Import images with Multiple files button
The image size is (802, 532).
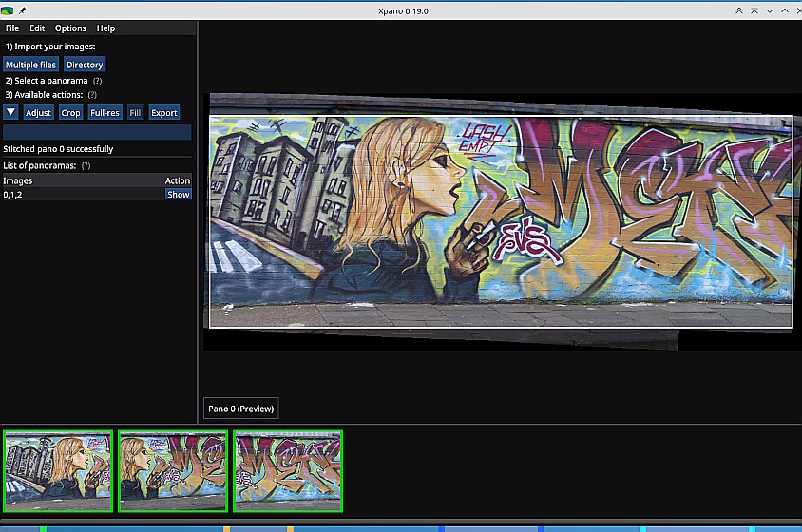[30, 65]
